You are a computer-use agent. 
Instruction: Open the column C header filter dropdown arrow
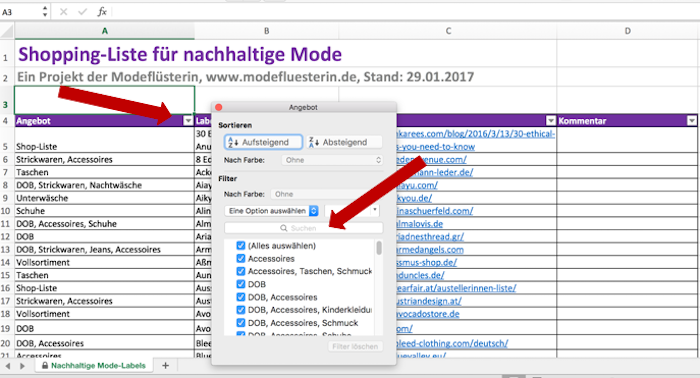[x=551, y=121]
